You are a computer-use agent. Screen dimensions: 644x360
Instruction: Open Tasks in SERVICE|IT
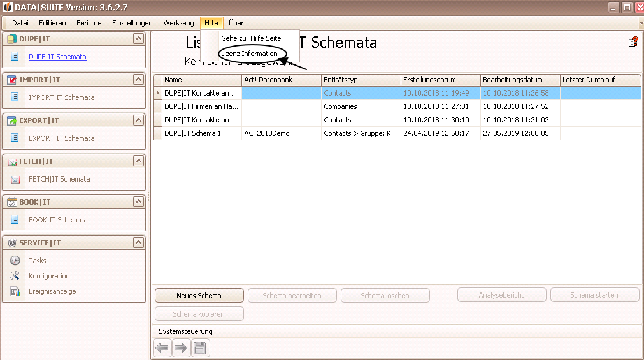(38, 261)
